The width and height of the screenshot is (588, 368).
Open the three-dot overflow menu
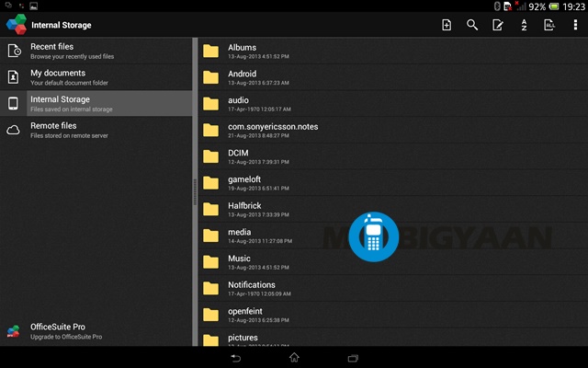575,25
